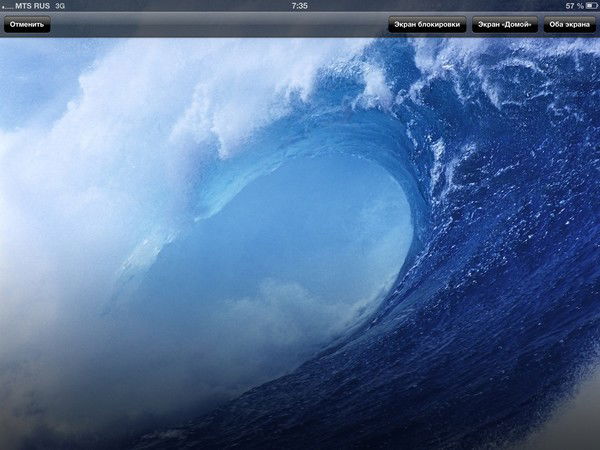The height and width of the screenshot is (450, 600).
Task: Tap the Отменить button
Action: pos(27,25)
